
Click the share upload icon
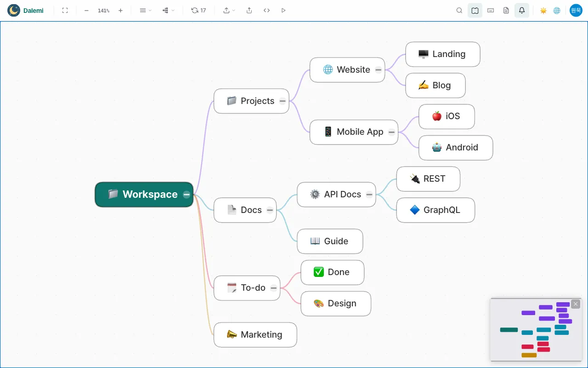(x=249, y=10)
